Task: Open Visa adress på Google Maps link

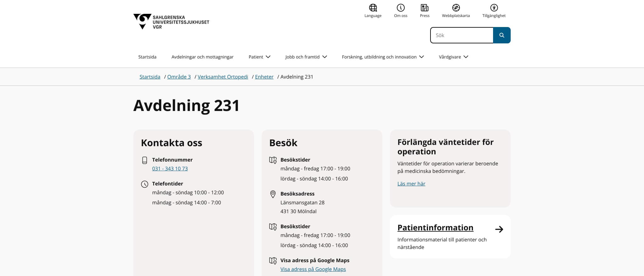Action: [313, 269]
